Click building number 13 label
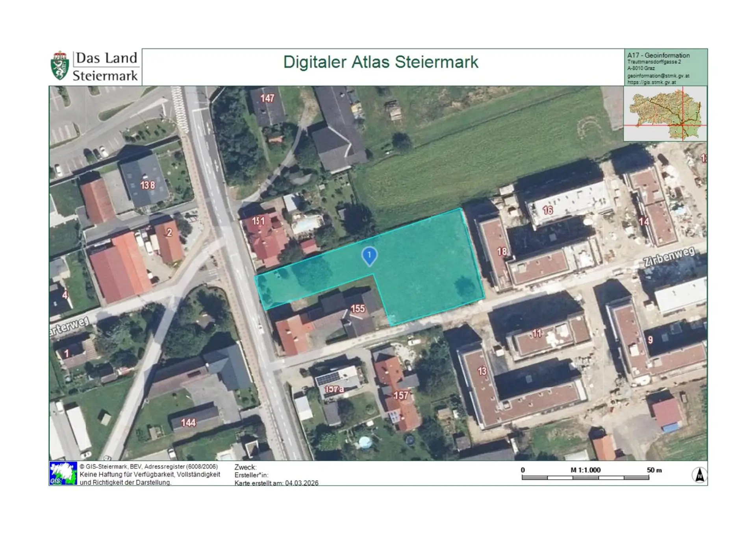The height and width of the screenshot is (534, 756). click(x=482, y=371)
